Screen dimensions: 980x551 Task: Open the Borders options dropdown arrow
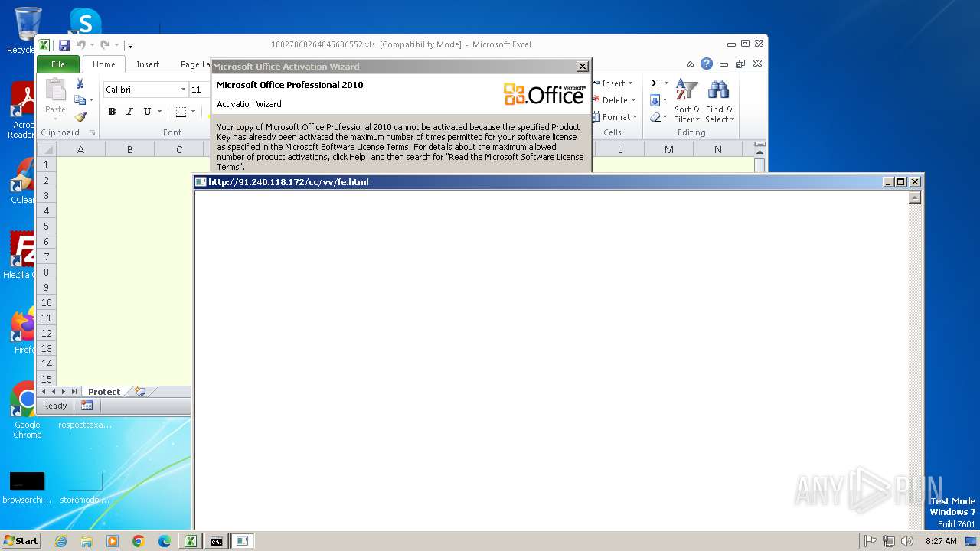[x=193, y=112]
